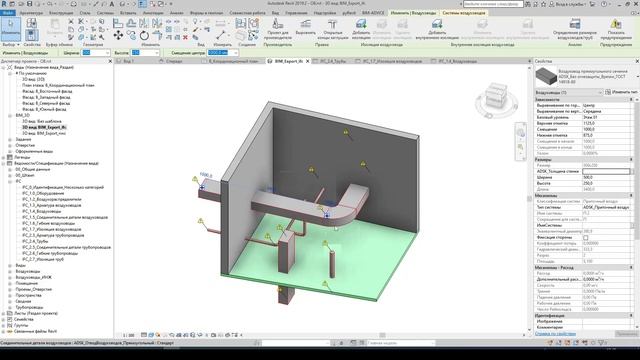Open the Смещение центра offset dropdown
The image size is (640, 360).
pyautogui.click(x=235, y=53)
